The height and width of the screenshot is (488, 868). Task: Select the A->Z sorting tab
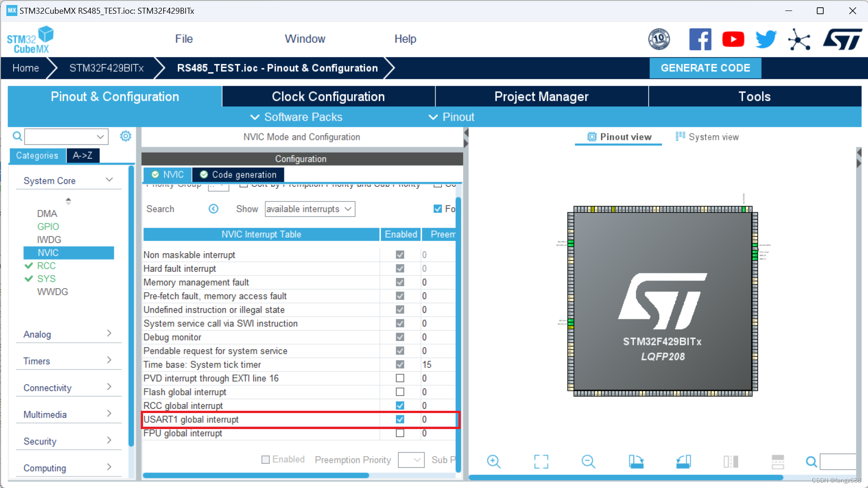point(83,155)
